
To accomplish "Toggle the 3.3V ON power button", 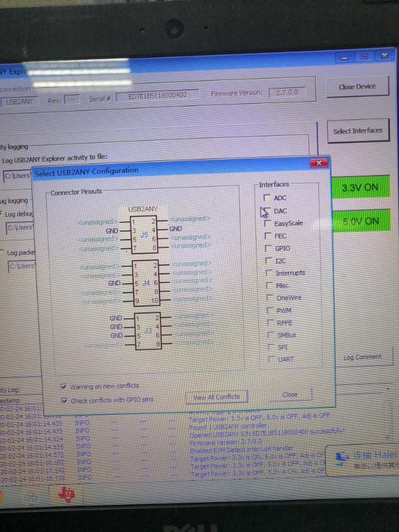I will pyautogui.click(x=360, y=187).
